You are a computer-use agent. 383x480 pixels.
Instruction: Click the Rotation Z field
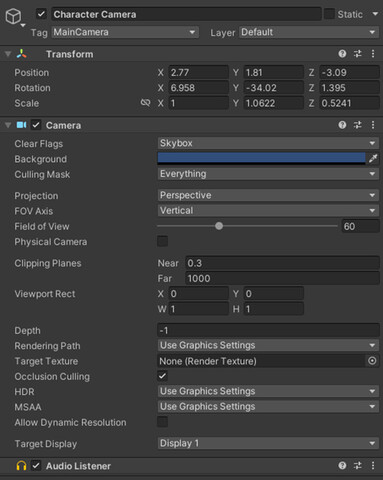click(x=349, y=88)
